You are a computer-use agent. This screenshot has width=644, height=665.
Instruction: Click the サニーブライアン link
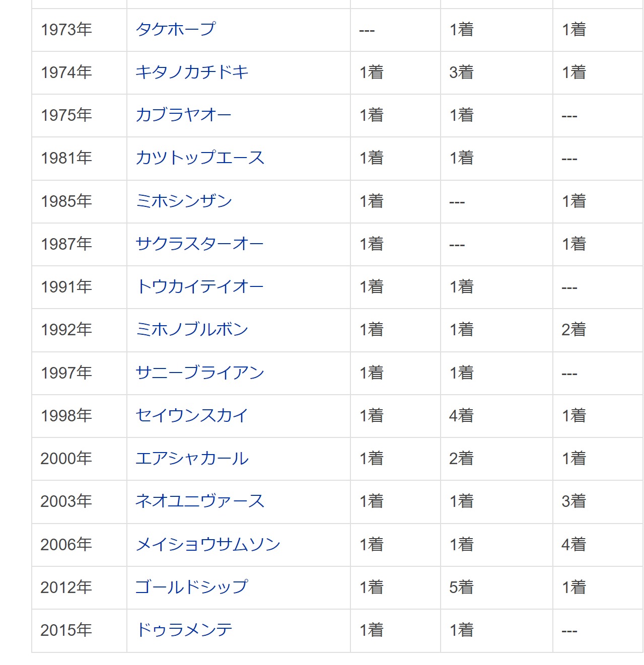[200, 373]
